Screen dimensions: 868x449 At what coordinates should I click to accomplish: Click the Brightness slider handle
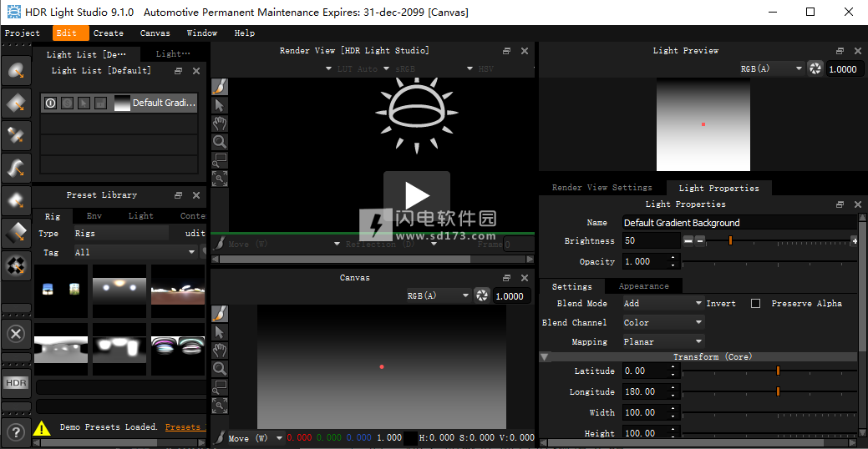click(730, 240)
